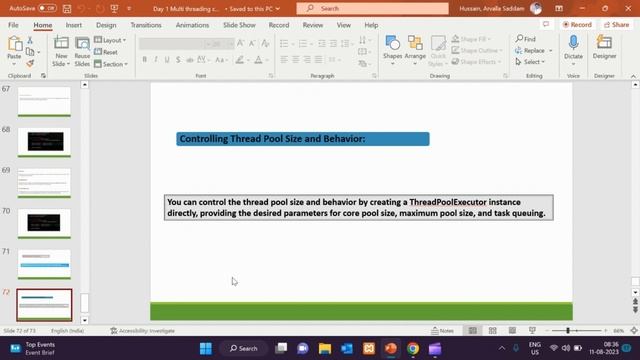Open the Arrange menu
Image resolution: width=640 pixels, height=360 pixels.
[415, 51]
